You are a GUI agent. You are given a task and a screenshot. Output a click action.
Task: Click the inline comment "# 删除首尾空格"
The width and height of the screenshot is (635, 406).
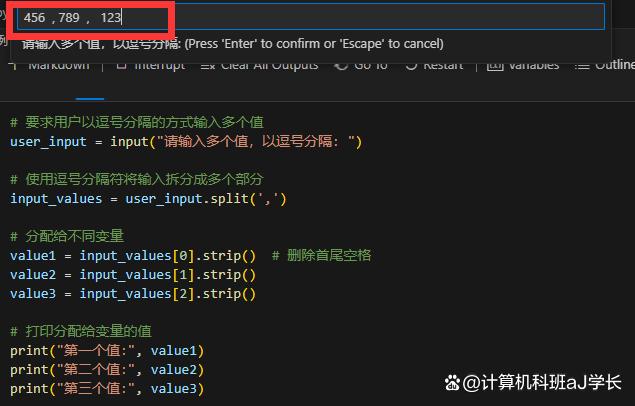(322, 255)
